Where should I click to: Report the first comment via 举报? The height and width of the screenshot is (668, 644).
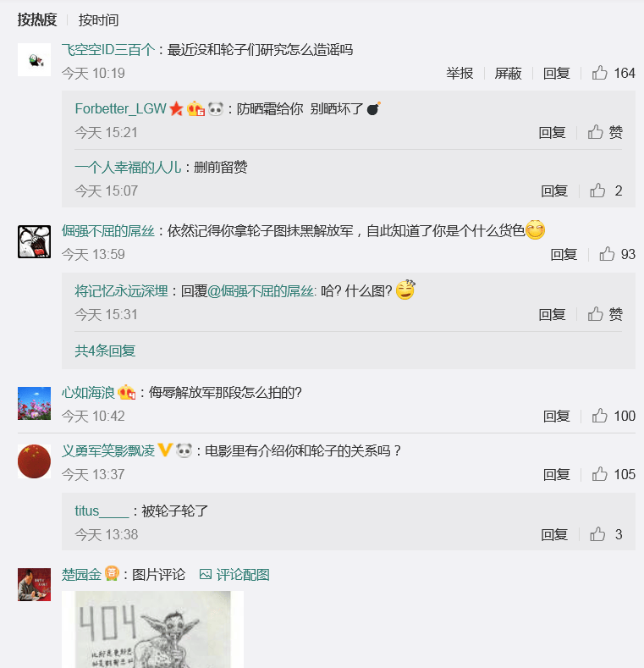click(460, 74)
